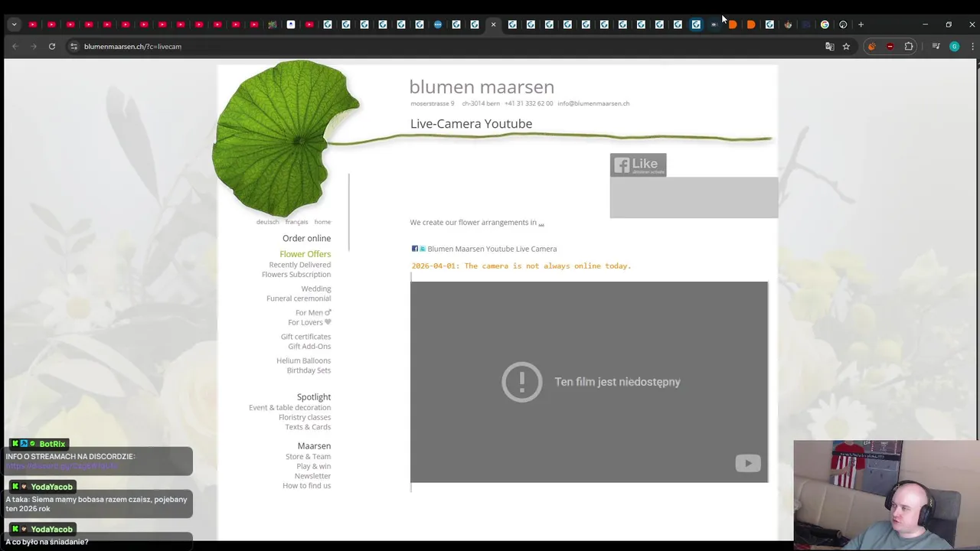This screenshot has height=551, width=980.
Task: Open the Spotlight menu heading
Action: (x=314, y=397)
